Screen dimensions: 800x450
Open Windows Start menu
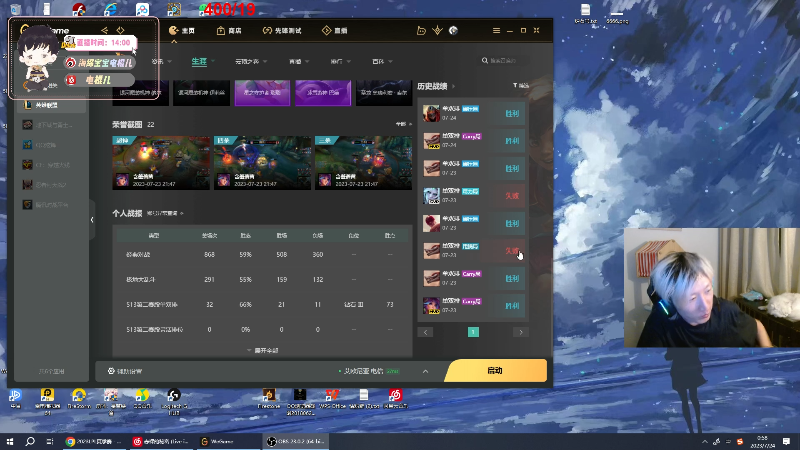click(x=10, y=441)
